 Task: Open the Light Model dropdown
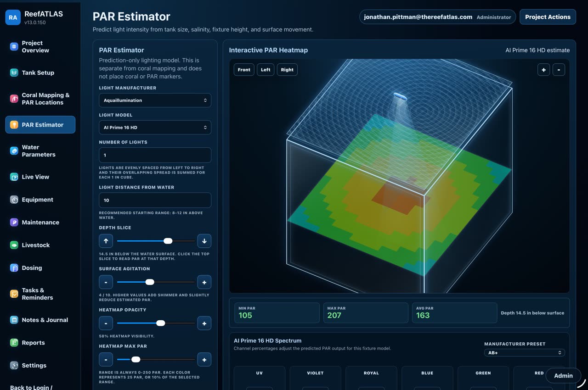[155, 128]
